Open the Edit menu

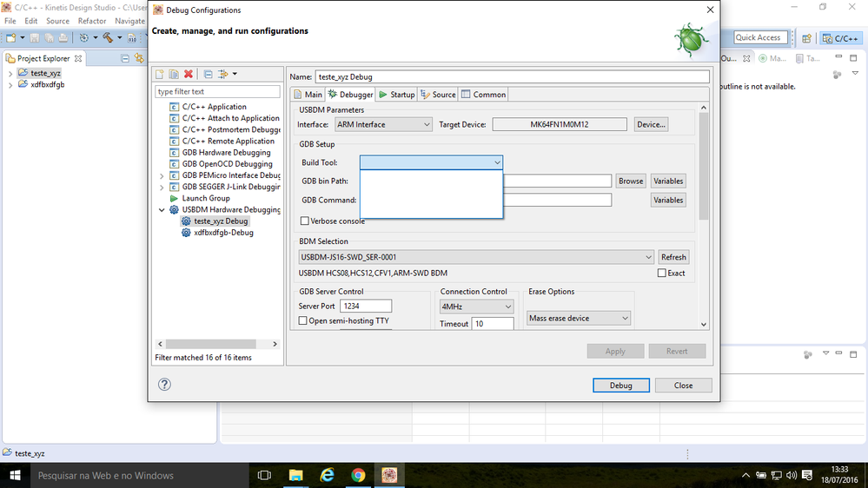tap(31, 21)
